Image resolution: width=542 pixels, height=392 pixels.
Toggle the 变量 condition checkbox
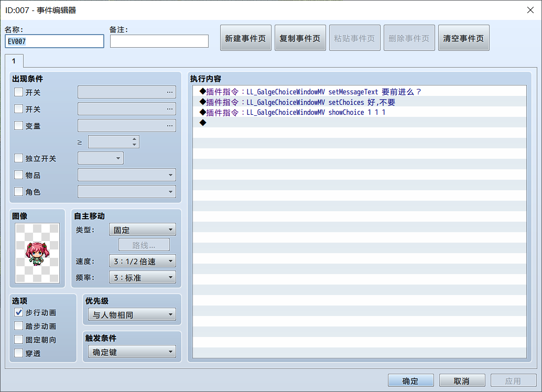tap(19, 125)
